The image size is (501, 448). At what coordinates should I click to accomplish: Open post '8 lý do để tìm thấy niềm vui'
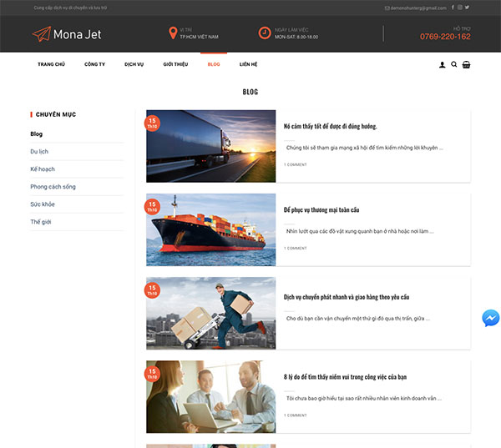345,377
